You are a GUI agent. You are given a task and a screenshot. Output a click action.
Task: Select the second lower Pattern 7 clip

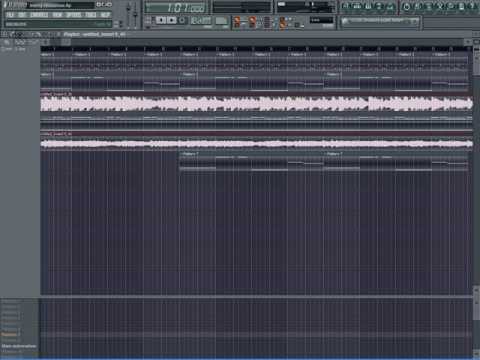tap(396, 161)
